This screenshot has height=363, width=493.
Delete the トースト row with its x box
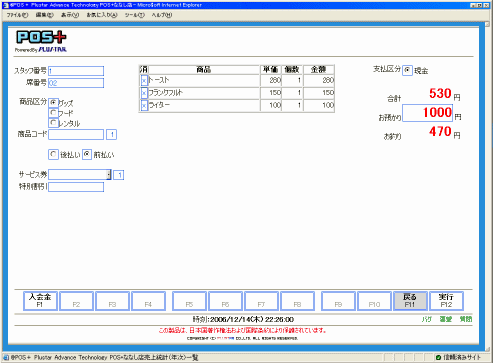tap(144, 80)
